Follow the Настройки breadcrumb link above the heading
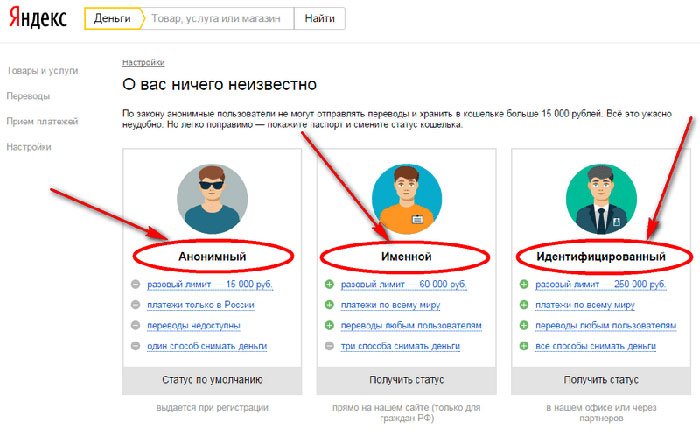Viewport: 700px width, 444px height. [x=143, y=62]
